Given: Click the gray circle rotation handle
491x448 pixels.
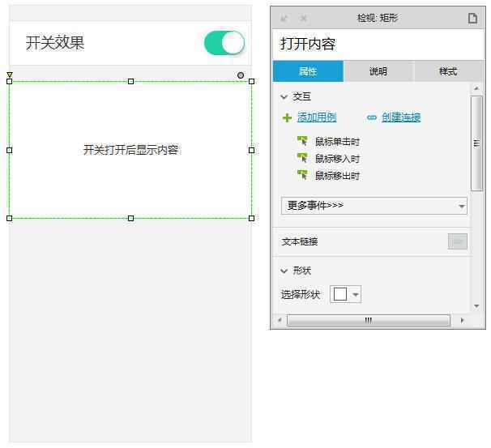Looking at the screenshot, I should point(241,75).
